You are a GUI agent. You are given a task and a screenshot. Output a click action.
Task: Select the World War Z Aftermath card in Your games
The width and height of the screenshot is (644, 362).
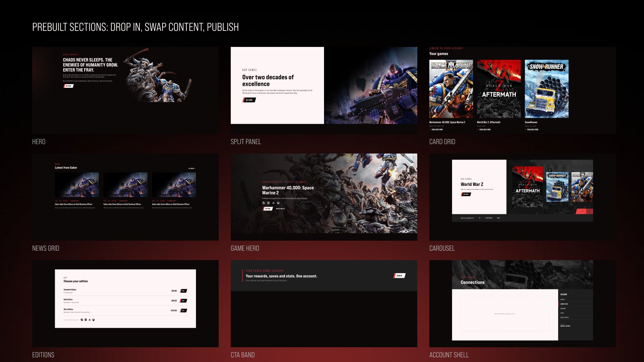coord(499,95)
